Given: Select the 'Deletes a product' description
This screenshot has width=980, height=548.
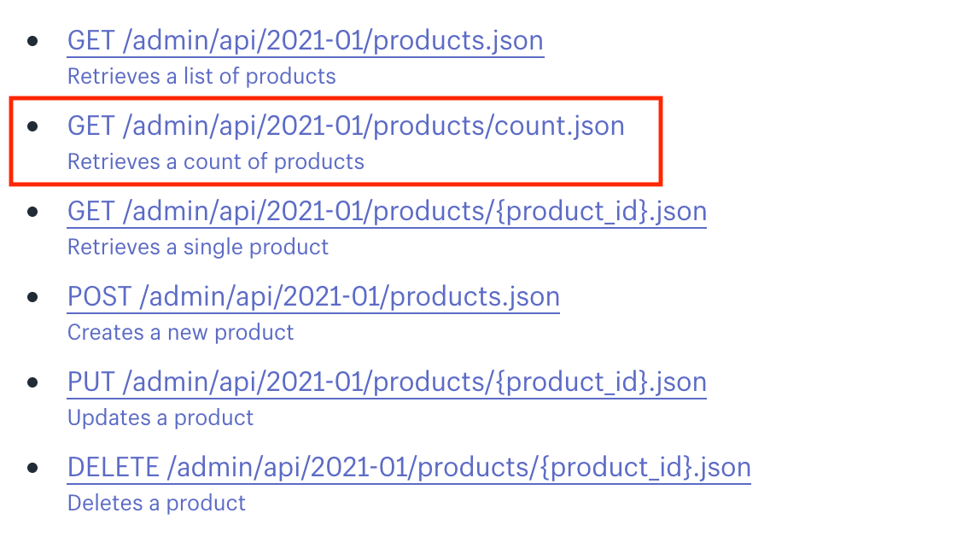Looking at the screenshot, I should 156,503.
